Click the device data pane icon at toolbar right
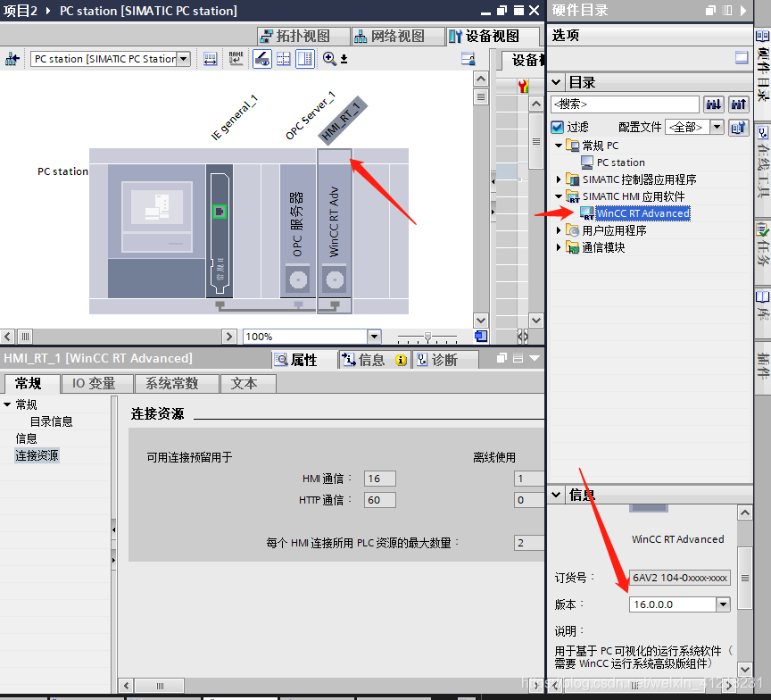This screenshot has height=700, width=771. pyautogui.click(x=468, y=59)
